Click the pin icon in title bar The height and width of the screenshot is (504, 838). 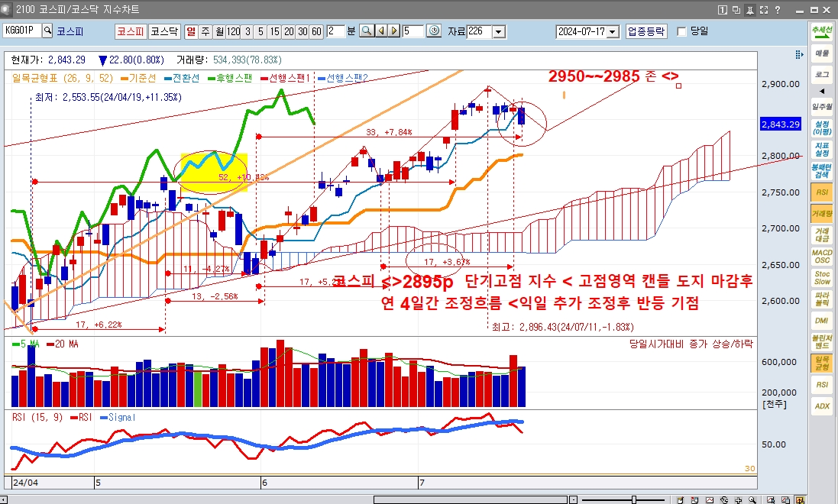pos(750,10)
